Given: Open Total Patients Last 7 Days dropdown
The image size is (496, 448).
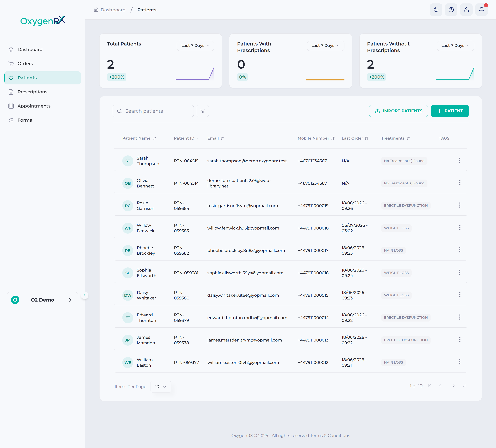Looking at the screenshot, I should click(x=195, y=45).
